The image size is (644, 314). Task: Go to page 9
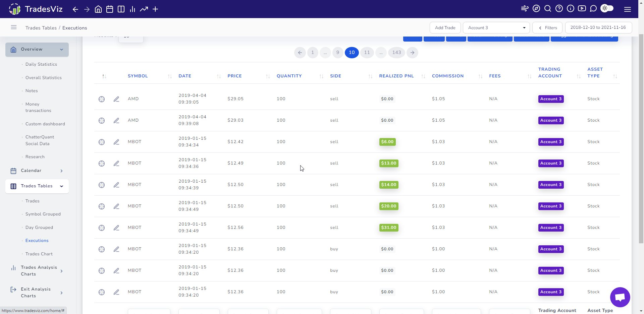[x=338, y=53]
